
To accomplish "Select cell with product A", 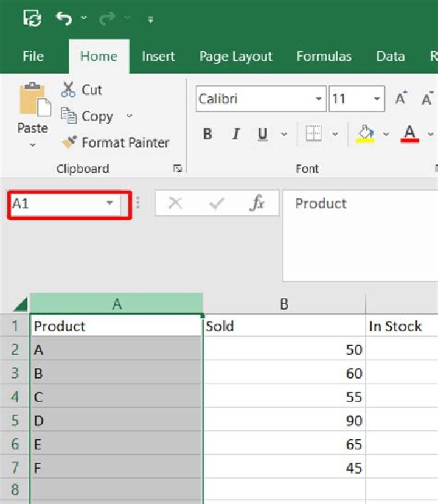I will coord(116,349).
